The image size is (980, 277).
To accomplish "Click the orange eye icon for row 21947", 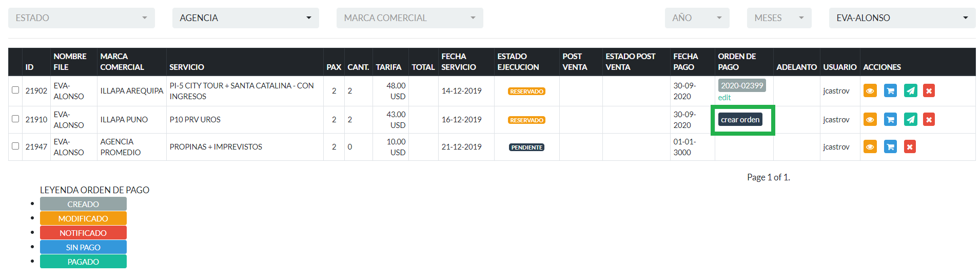I will [x=870, y=147].
